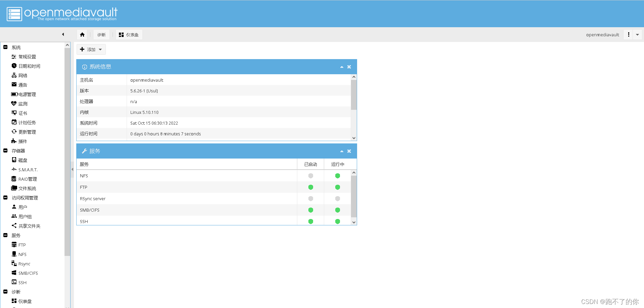The height and width of the screenshot is (308, 644).
Task: Collapse the 系统 tree group
Action: 5,47
